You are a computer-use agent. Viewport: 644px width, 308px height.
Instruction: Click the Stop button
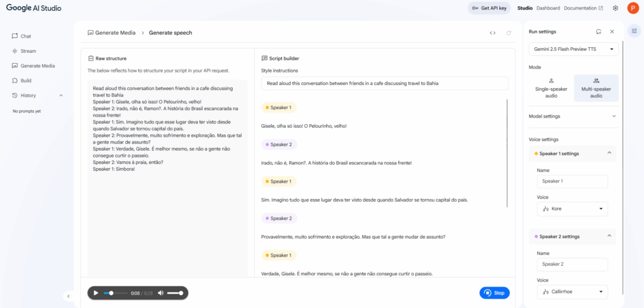494,293
